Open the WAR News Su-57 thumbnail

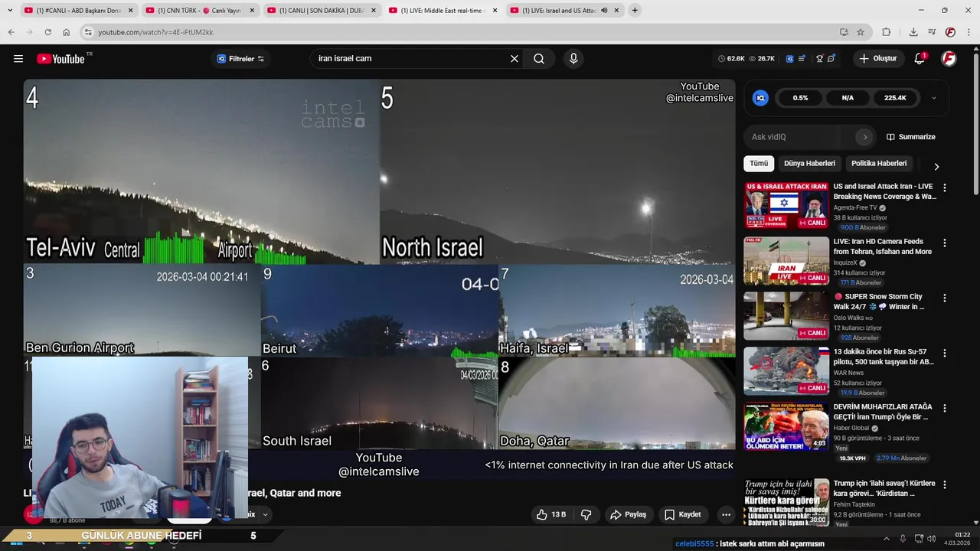[786, 370]
